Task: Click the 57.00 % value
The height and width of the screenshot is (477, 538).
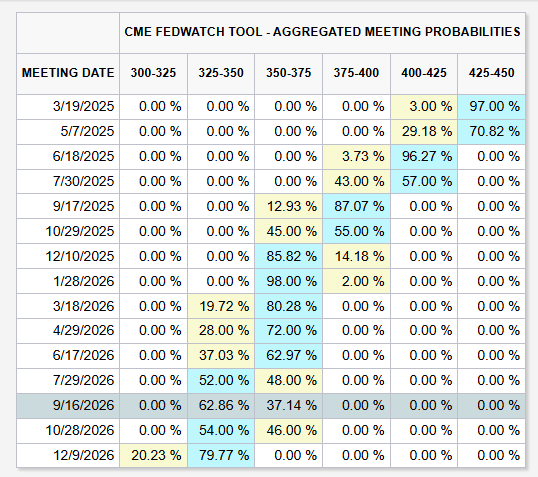Action: [x=424, y=182]
